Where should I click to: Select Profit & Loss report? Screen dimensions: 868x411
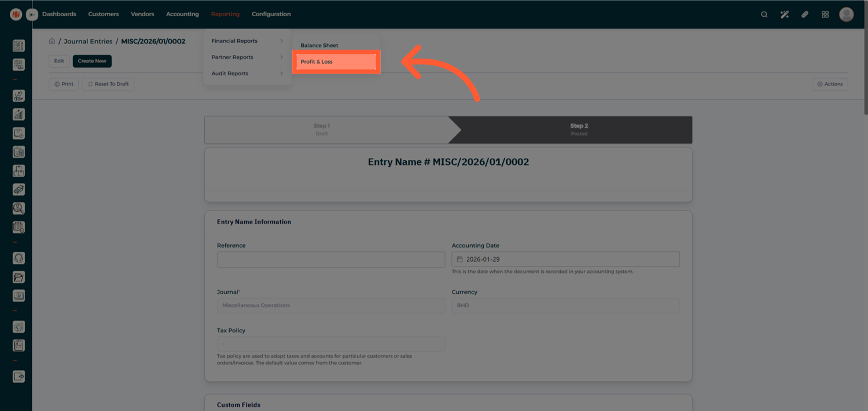click(x=336, y=62)
